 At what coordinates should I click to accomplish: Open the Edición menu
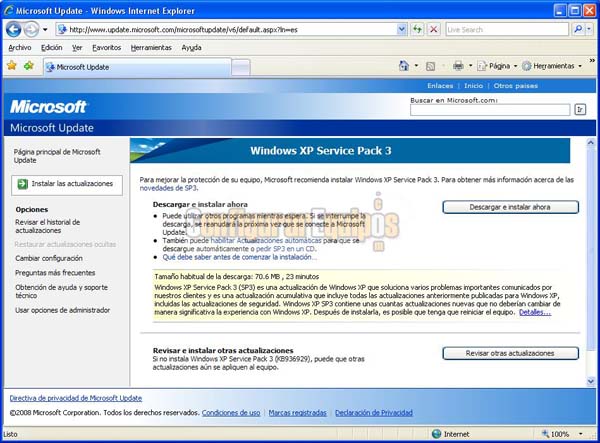[52, 48]
